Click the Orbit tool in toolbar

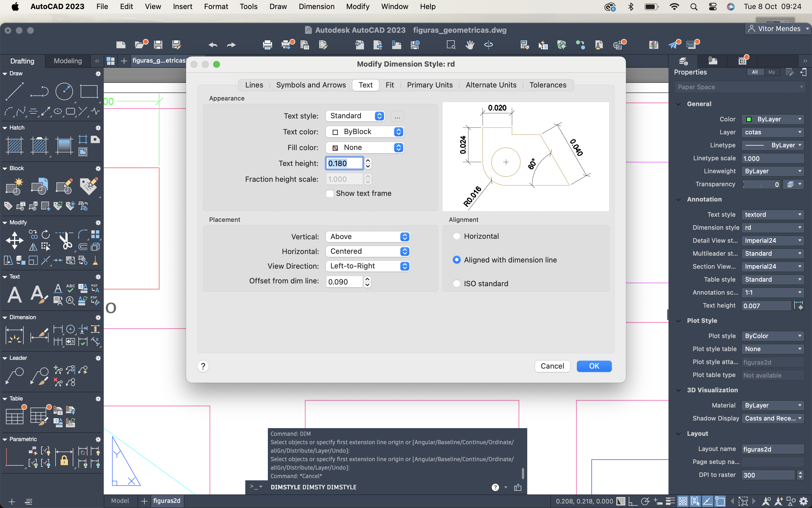pos(489,45)
